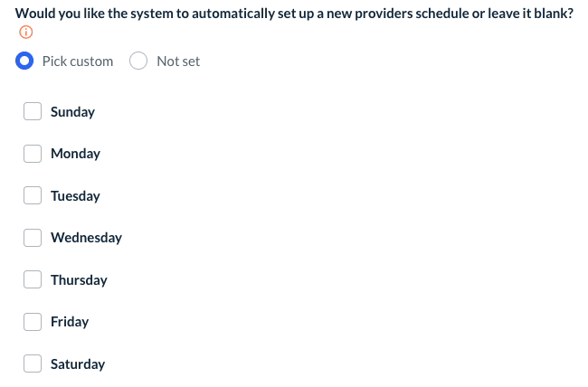Select the Not set radio button
This screenshot has height=387, width=588.
coord(138,61)
